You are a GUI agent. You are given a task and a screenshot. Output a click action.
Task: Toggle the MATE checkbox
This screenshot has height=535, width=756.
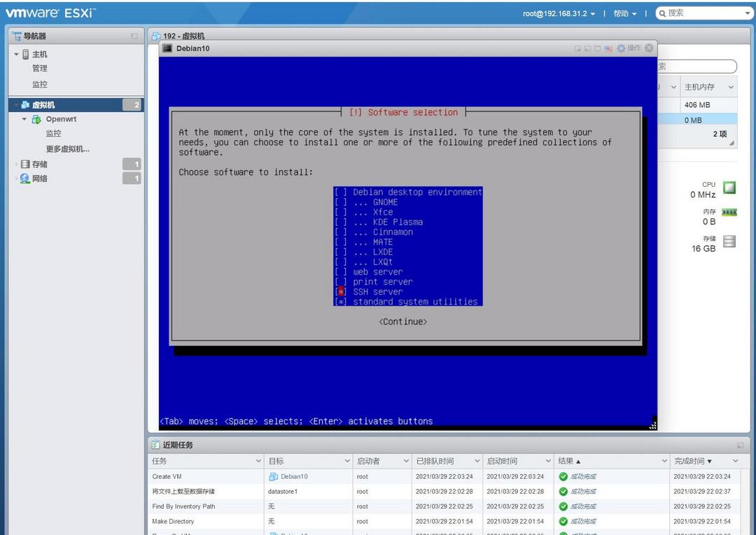coord(341,242)
